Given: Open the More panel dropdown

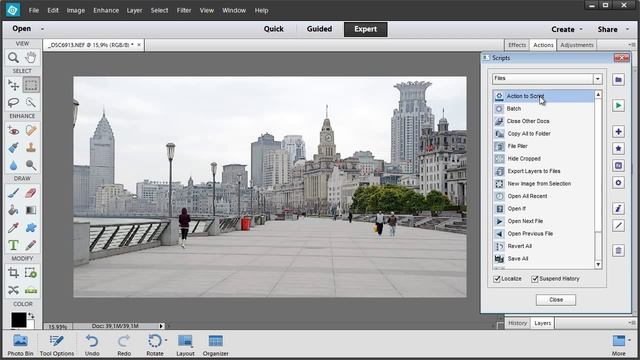Looking at the screenshot, I should click(x=629, y=340).
